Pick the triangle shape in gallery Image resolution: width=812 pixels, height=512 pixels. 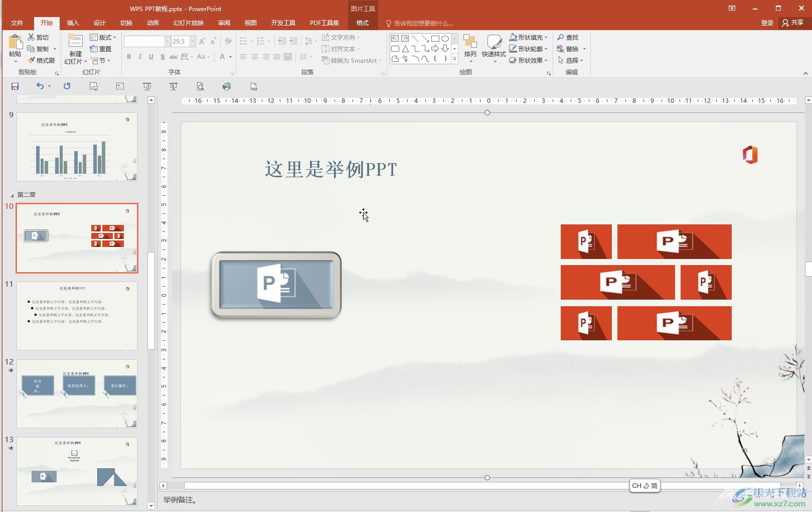pos(405,49)
